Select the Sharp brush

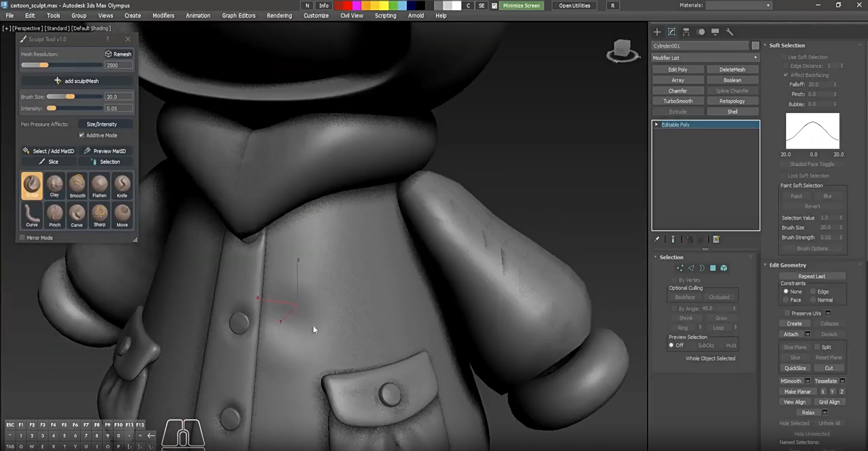click(99, 215)
